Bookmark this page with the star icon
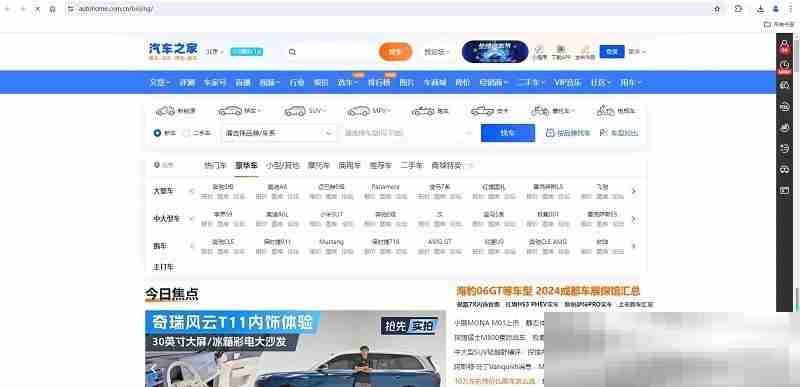The height and width of the screenshot is (387, 800). coord(717,9)
